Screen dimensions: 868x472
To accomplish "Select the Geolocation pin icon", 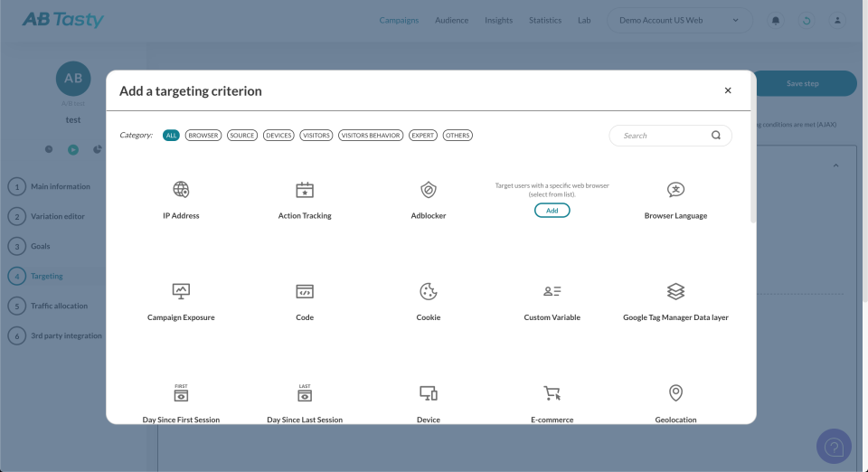I will [x=675, y=392].
